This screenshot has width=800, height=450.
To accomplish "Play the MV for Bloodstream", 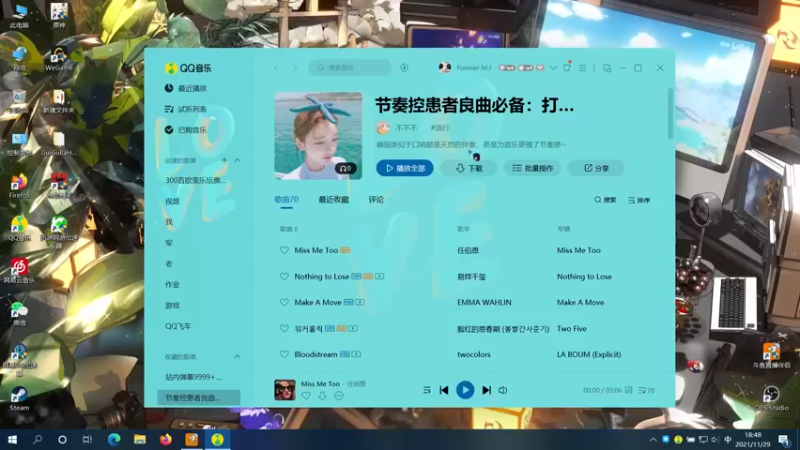I will pos(356,354).
